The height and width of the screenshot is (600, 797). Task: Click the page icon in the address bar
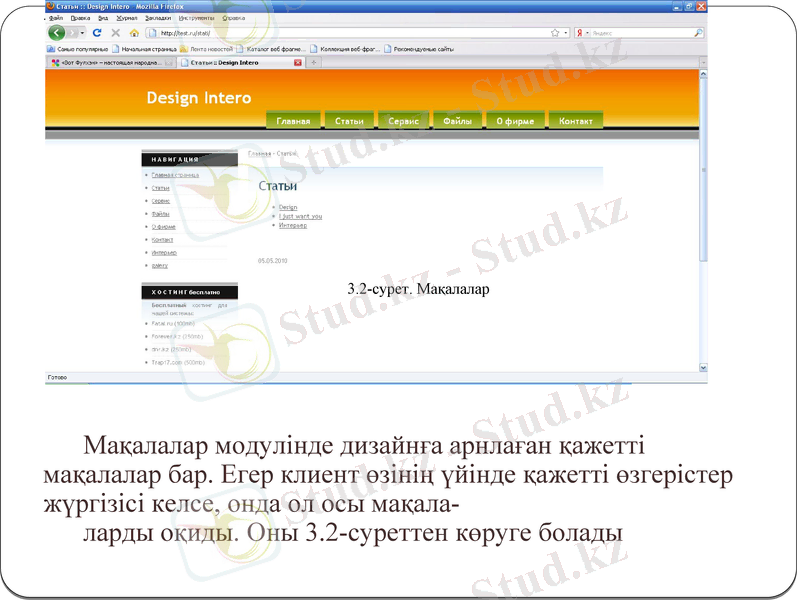152,33
